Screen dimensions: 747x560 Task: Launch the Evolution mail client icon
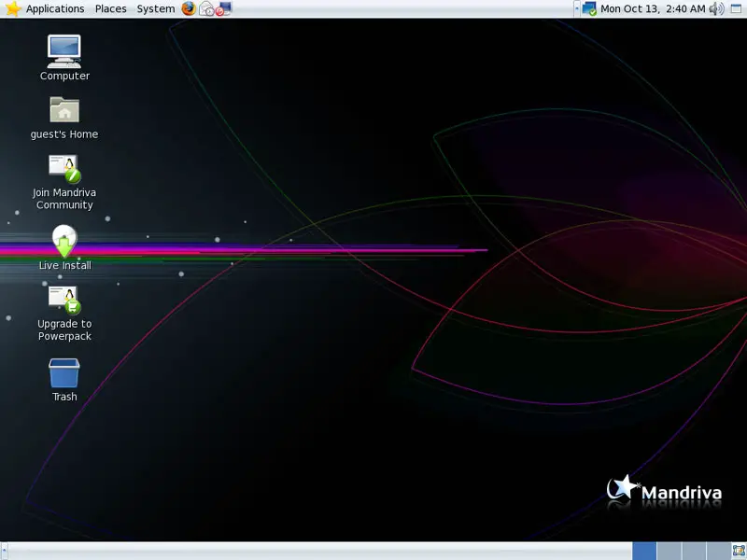coord(206,8)
